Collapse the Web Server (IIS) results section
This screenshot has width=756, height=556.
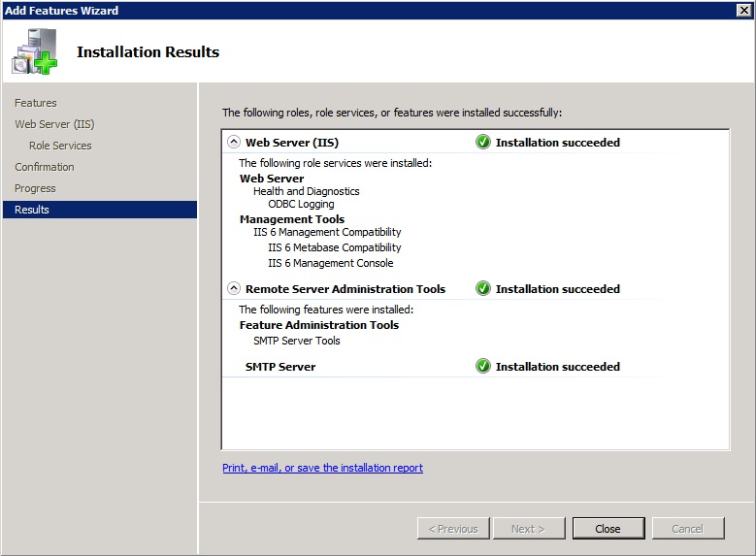[233, 142]
